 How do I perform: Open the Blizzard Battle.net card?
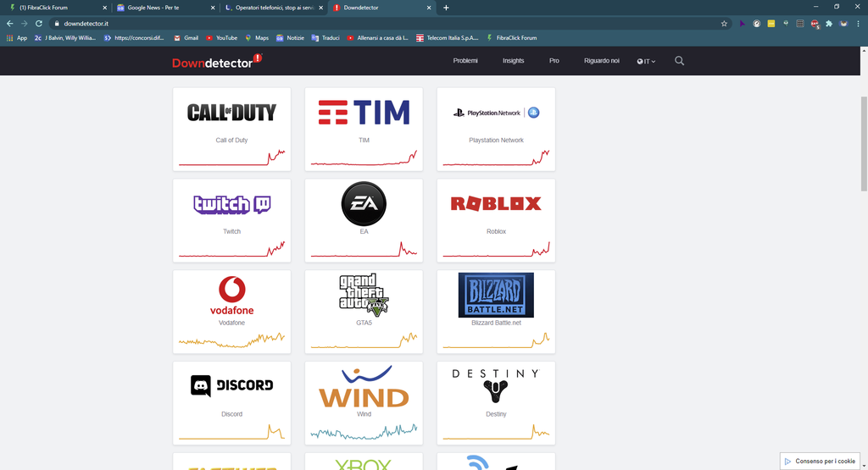pos(496,312)
